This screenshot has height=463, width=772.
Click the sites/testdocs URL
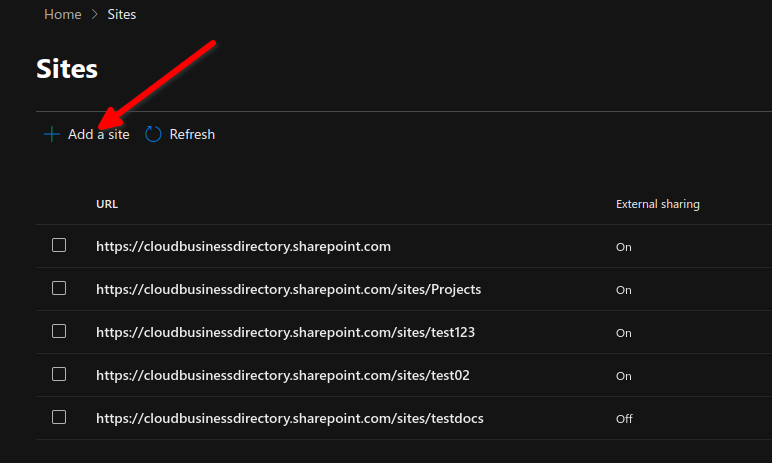(x=290, y=418)
